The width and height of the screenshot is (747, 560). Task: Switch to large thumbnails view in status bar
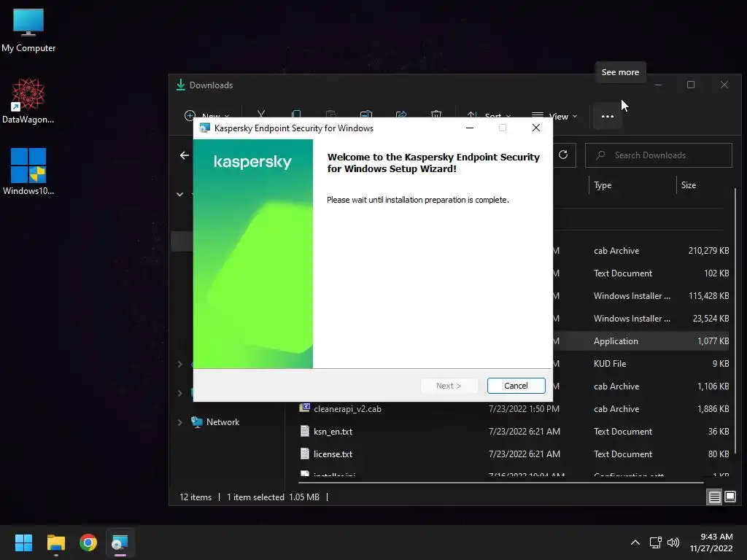pyautogui.click(x=730, y=497)
